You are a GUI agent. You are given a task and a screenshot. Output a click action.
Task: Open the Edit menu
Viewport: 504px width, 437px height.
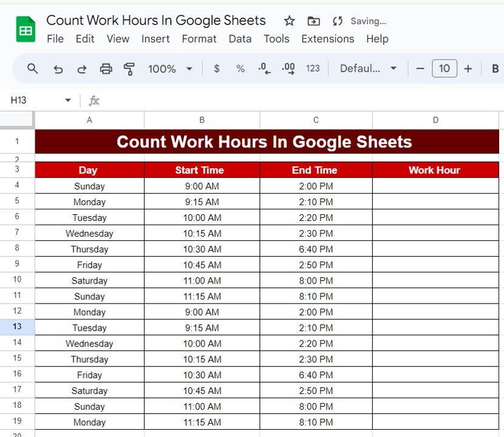85,39
